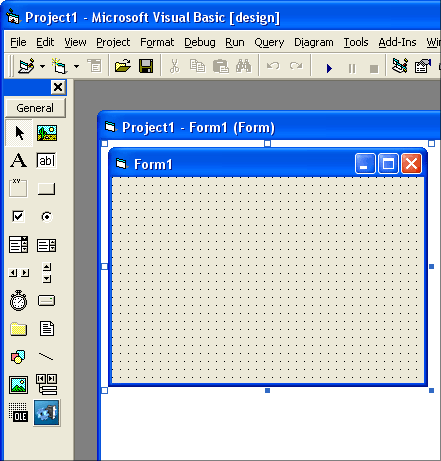Select the CheckBox control tool
This screenshot has width=441, height=461.
19,216
